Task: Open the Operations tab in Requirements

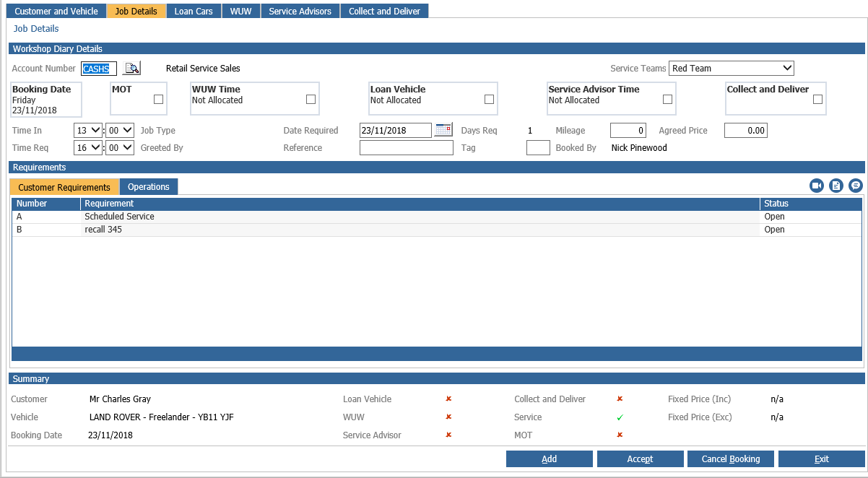Action: [148, 186]
